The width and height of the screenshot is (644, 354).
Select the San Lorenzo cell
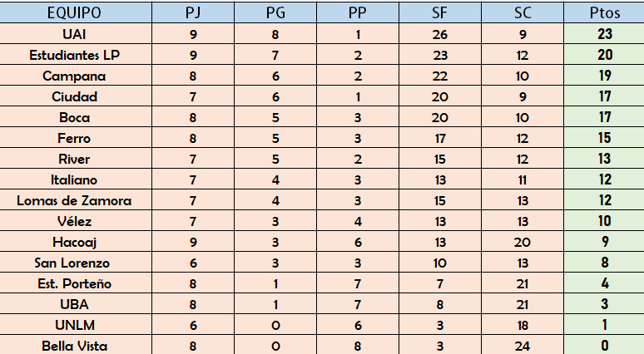[75, 262]
